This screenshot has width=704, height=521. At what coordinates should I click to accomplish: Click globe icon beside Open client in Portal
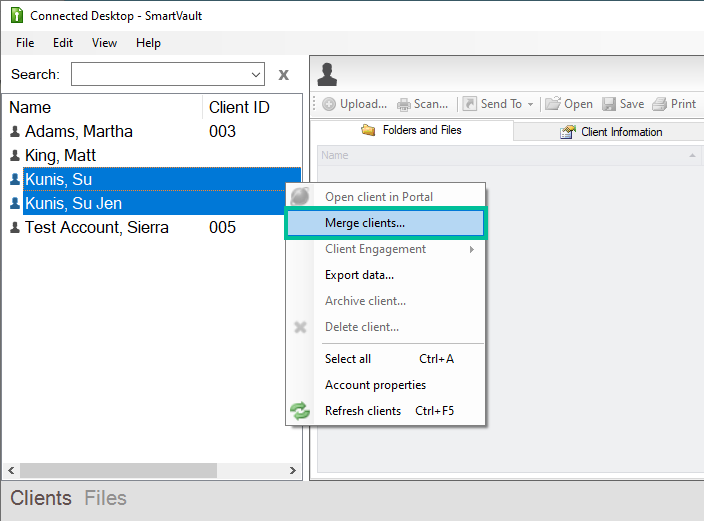click(299, 196)
